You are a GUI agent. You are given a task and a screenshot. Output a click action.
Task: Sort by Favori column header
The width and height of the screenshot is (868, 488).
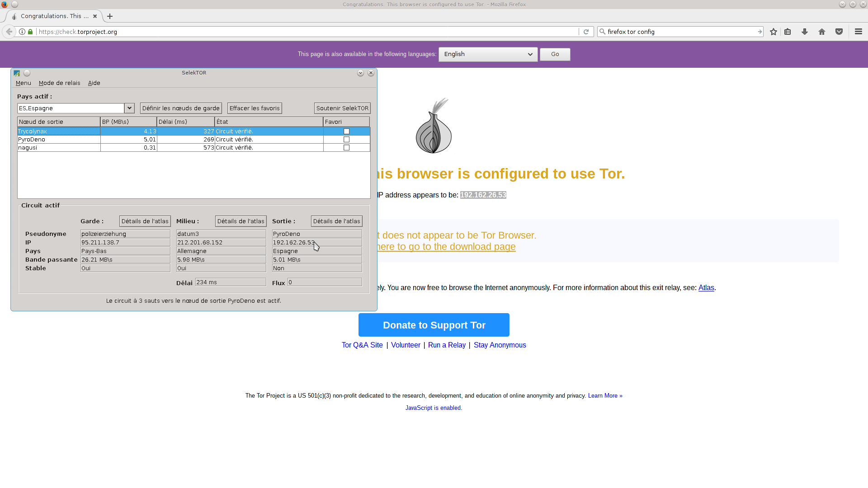coord(346,122)
